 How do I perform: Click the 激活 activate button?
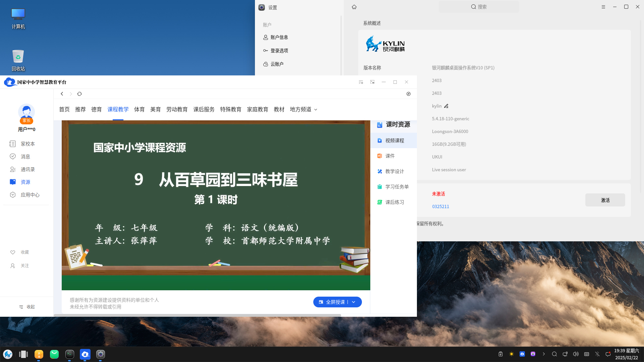pos(605,200)
